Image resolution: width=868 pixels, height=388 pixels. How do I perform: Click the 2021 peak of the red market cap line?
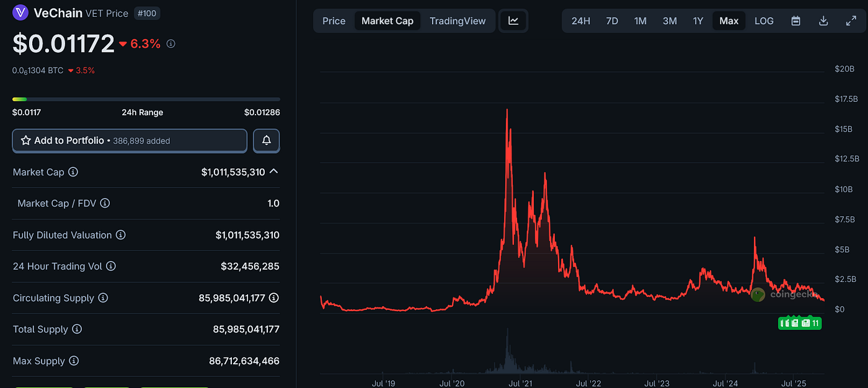tap(507, 110)
